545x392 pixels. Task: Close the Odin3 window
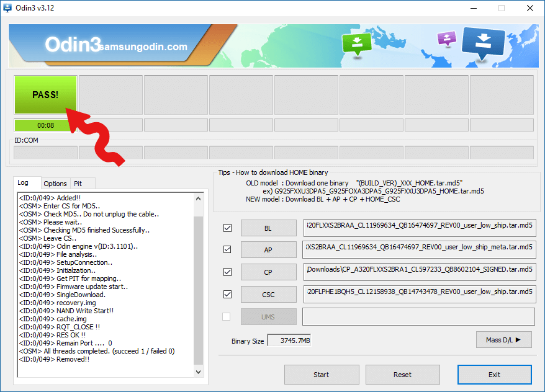point(530,8)
